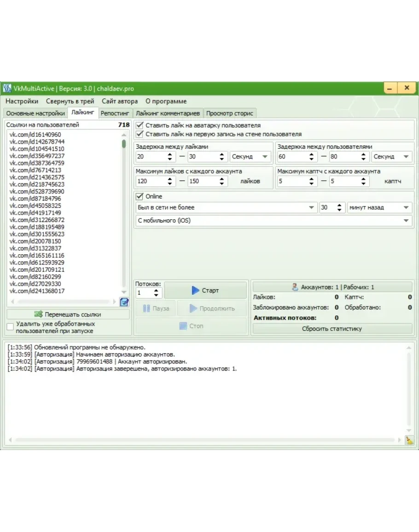The width and height of the screenshot is (419, 532).
Task: Disable the Online filter checkbox
Action: click(x=140, y=196)
